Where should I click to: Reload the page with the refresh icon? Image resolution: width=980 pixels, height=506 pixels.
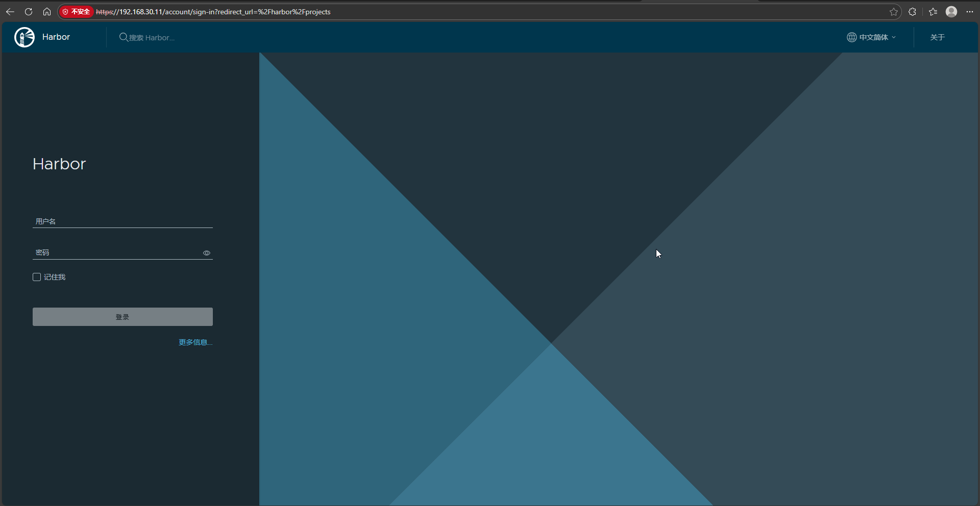click(29, 12)
